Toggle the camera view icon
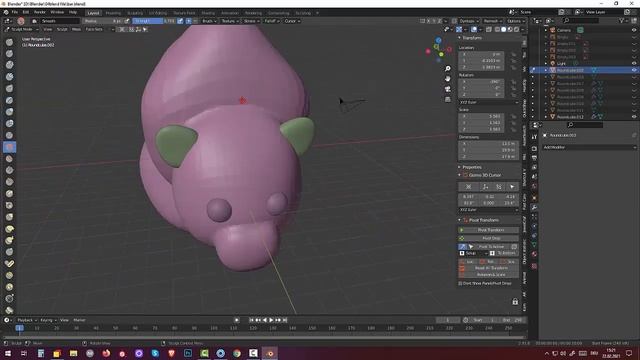This screenshot has width=640, height=360. tap(448, 89)
